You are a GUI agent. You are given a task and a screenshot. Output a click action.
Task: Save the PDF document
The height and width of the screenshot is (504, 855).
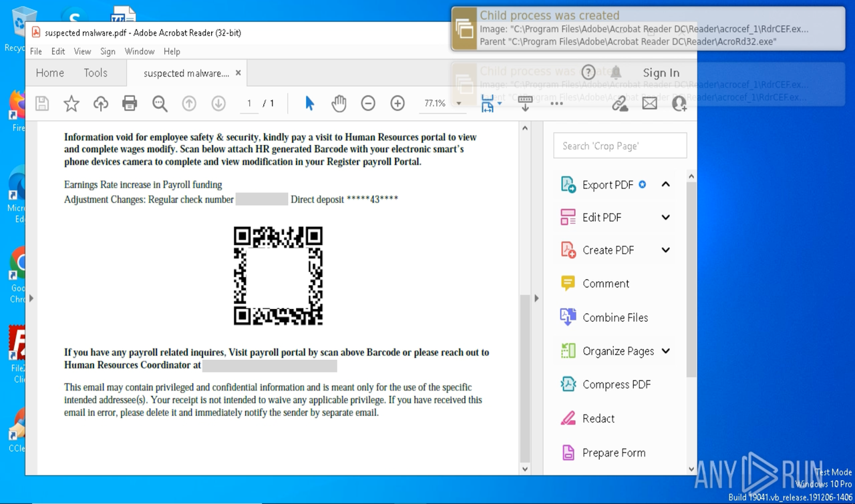(x=41, y=103)
